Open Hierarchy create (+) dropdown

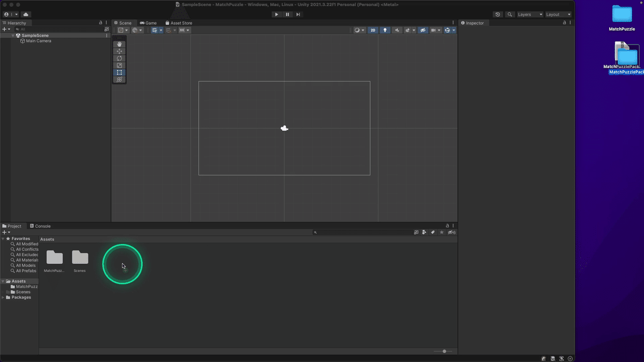coord(6,29)
